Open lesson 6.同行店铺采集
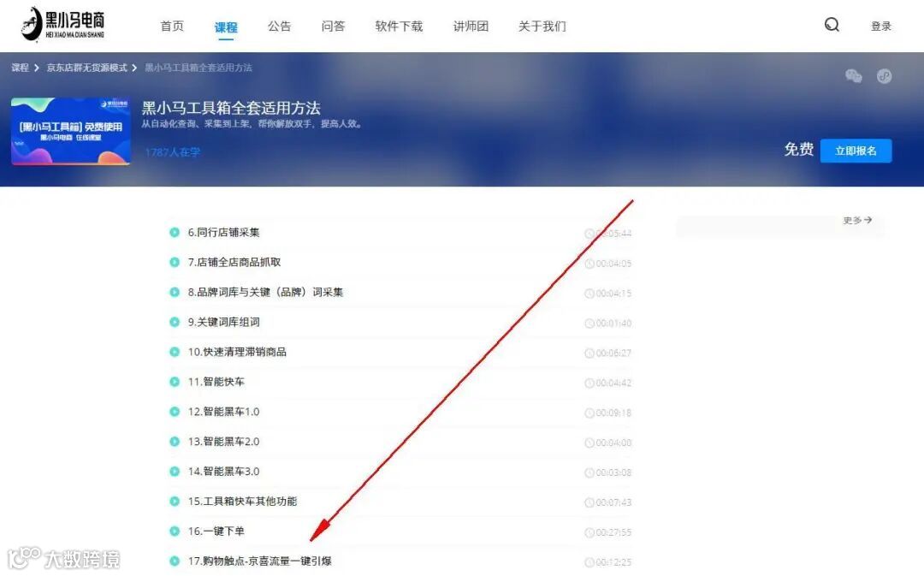Image resolution: width=924 pixels, height=576 pixels. pyautogui.click(x=224, y=232)
